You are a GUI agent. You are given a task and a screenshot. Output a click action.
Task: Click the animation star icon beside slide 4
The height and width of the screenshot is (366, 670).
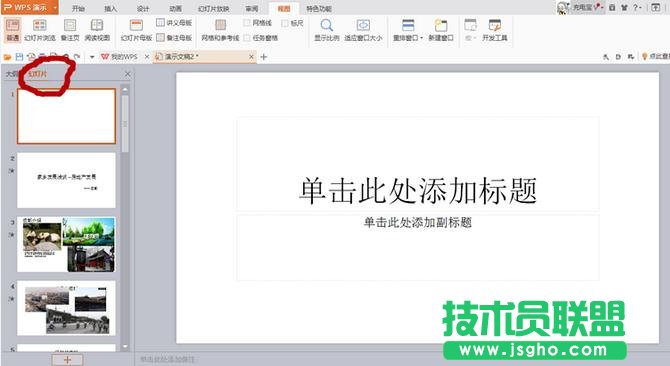12,299
